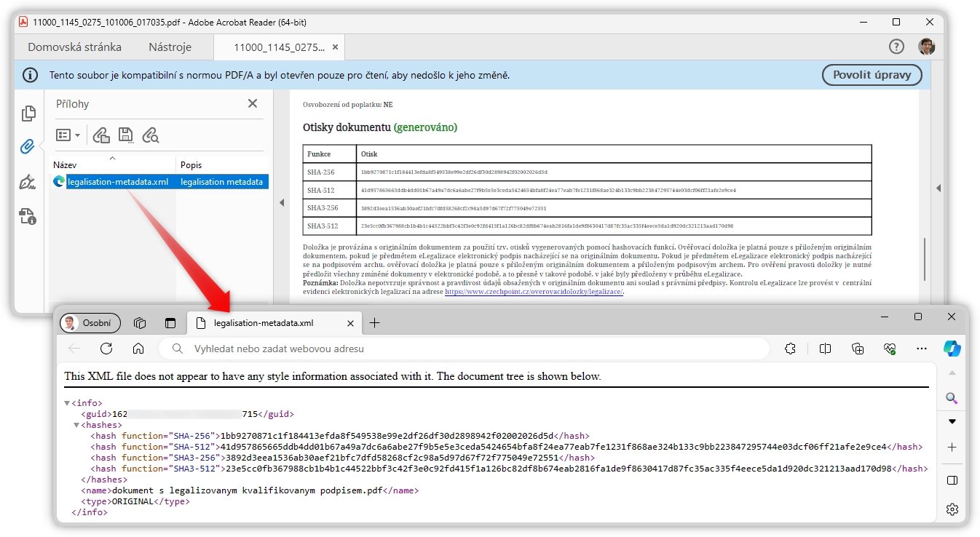Toggle the Edge sidebar visibility icon

(952, 480)
